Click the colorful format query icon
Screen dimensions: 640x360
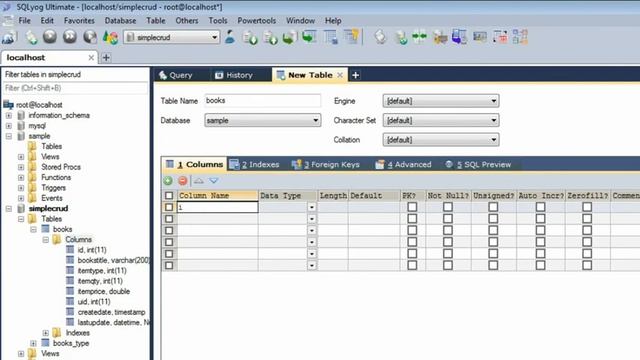pyautogui.click(x=110, y=37)
